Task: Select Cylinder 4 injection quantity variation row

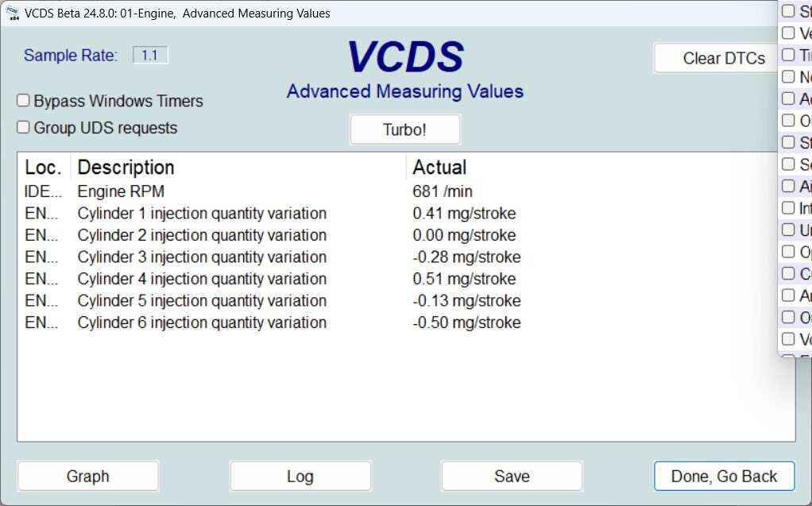Action: [202, 279]
